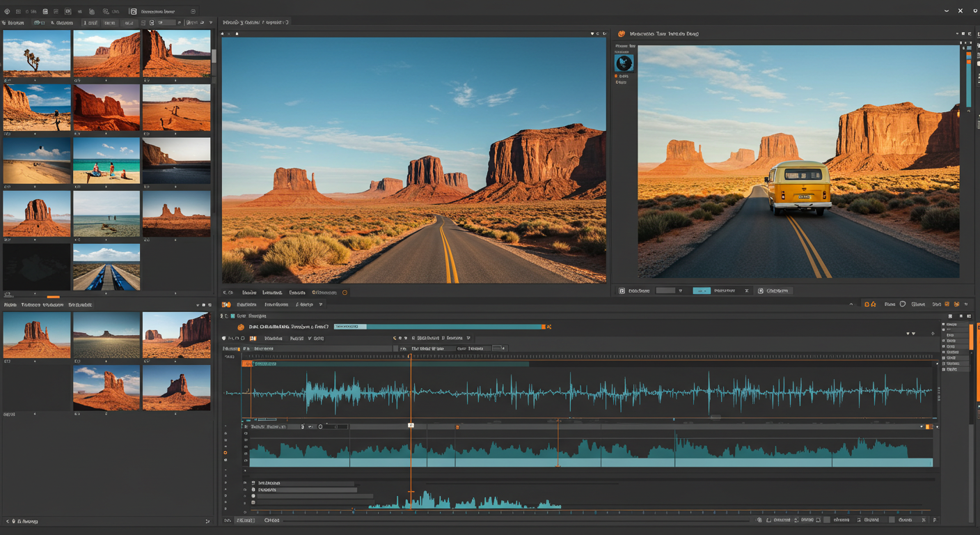Viewport: 980px width, 535px height.
Task: Click the round globe icon beside program monitor
Action: point(624,63)
